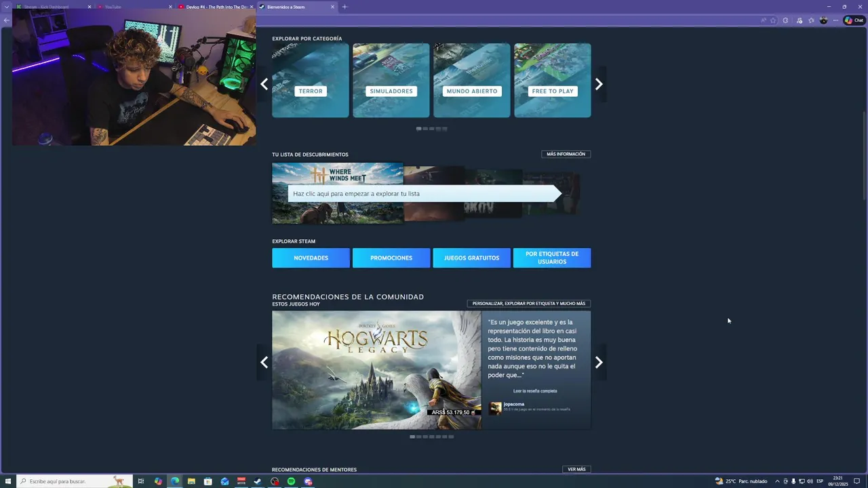The image size is (868, 488).
Task: Open the Simuladores category card
Action: click(x=391, y=81)
